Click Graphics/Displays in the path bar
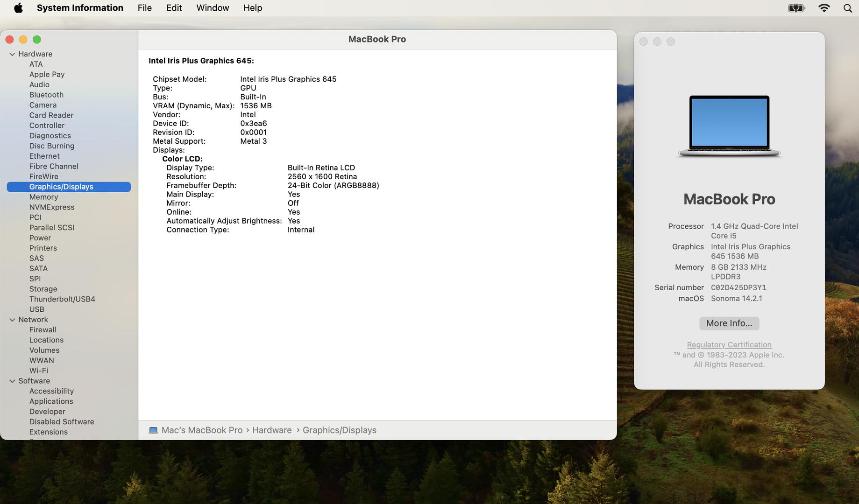 point(340,430)
